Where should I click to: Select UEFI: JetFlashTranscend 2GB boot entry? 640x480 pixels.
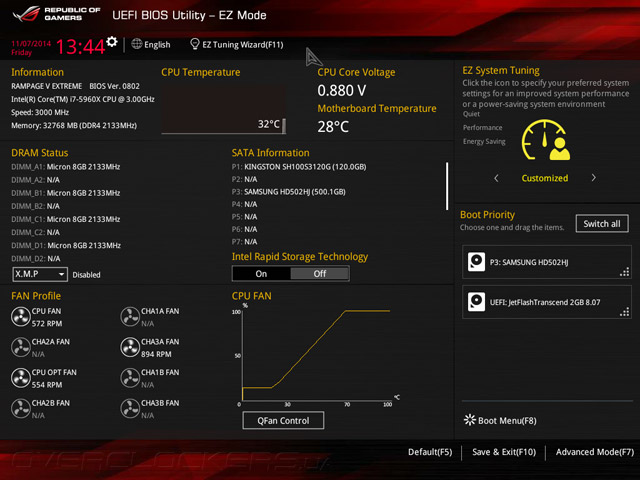click(x=547, y=302)
